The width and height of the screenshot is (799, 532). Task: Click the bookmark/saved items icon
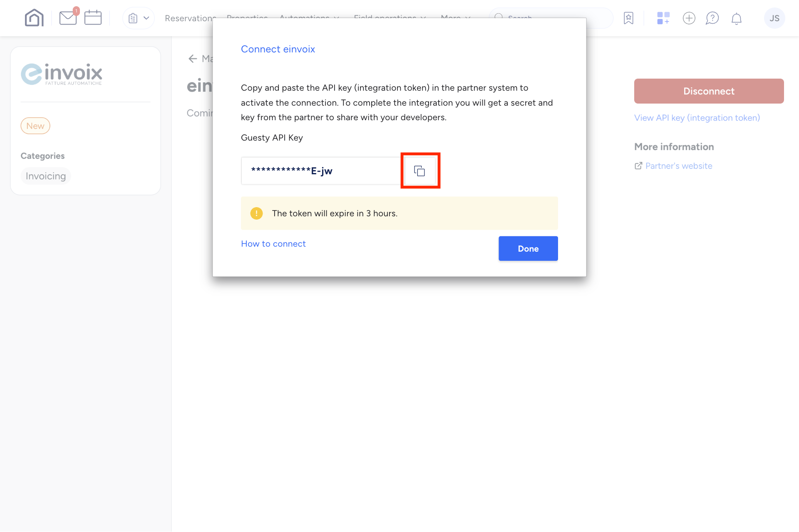(x=628, y=18)
